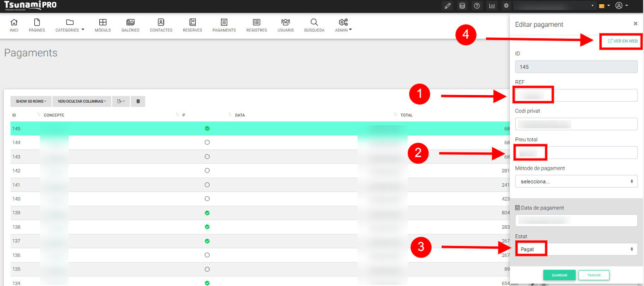Toggle paid status circle for row 142
Screen dimensions: 644x286
tap(207, 171)
